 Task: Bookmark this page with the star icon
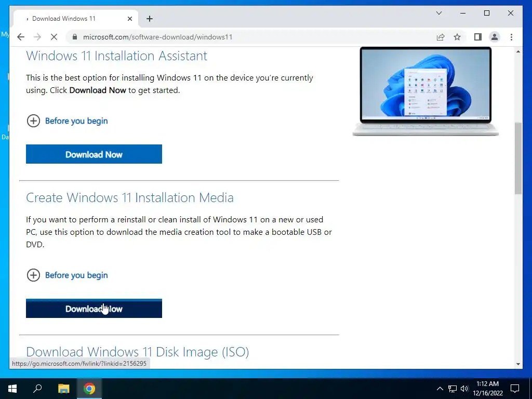pyautogui.click(x=457, y=37)
